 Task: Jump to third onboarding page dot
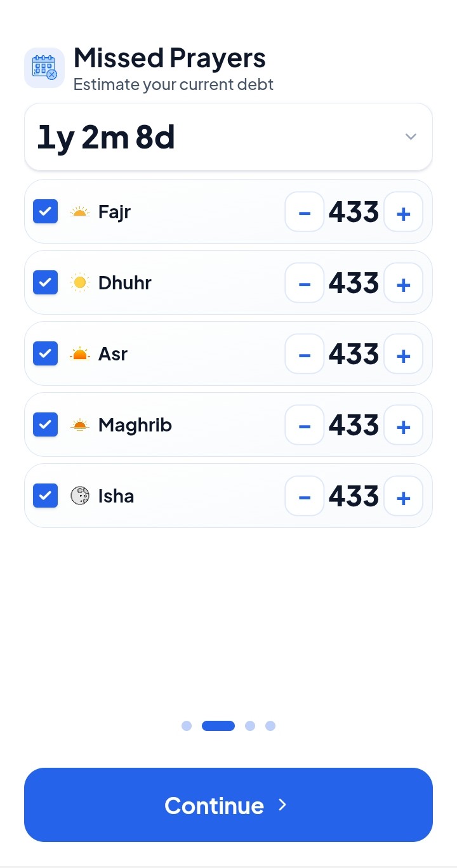(x=250, y=726)
